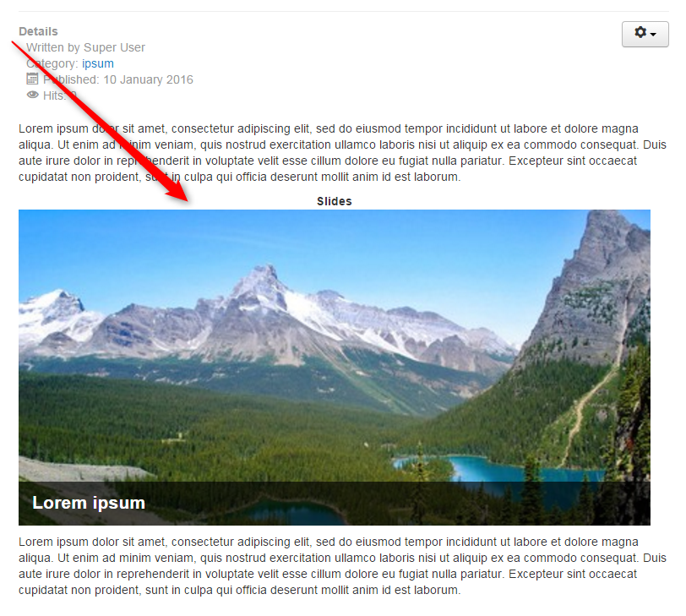This screenshot has width=686, height=616.
Task: Click the blue lake in the slide image
Action: (x=504, y=468)
